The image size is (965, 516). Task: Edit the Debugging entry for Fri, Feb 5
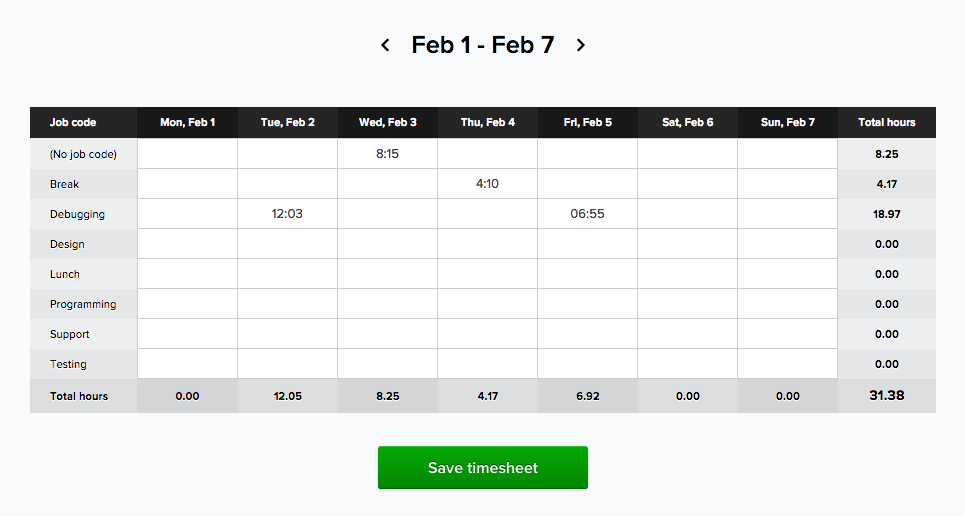pyautogui.click(x=587, y=214)
